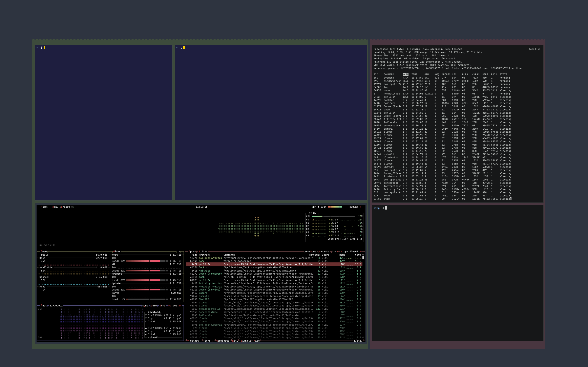The width and height of the screenshot is (588, 367).
Task: Select process row 1418 MailMate in btop
Action: 274,271
